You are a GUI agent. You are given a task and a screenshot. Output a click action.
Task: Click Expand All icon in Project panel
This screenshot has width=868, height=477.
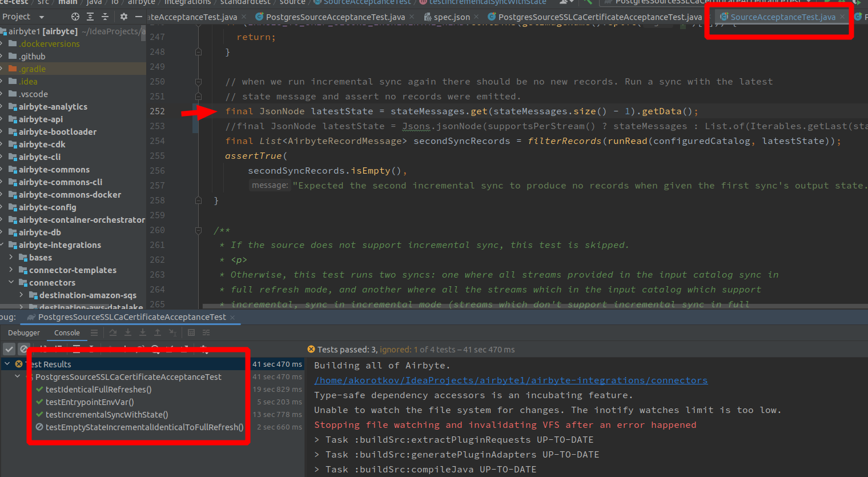(x=90, y=17)
